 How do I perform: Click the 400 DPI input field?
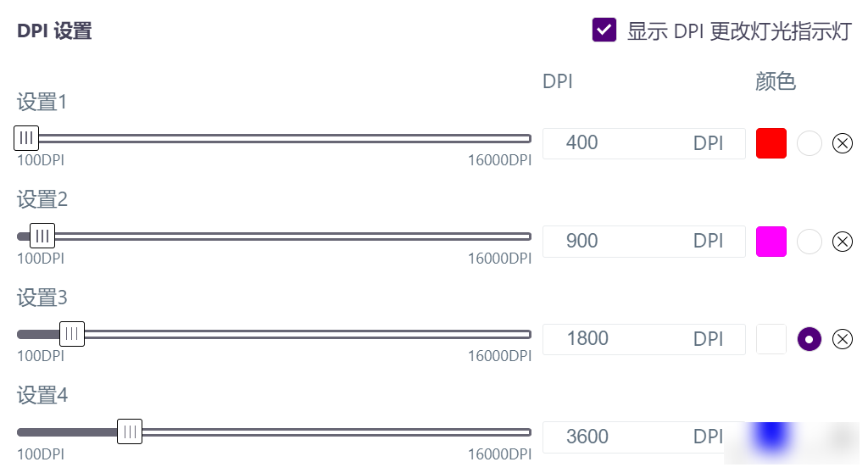pyautogui.click(x=644, y=143)
